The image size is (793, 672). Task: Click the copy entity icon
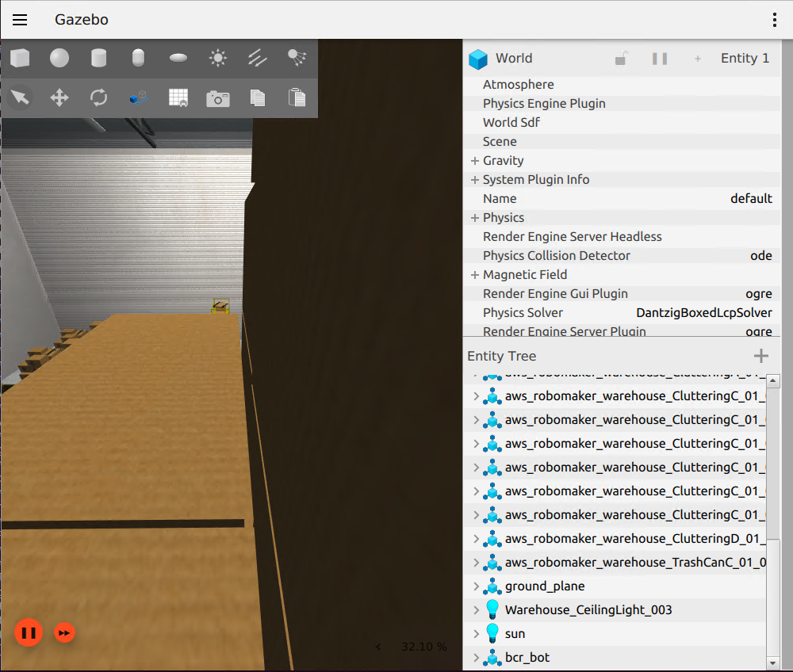point(258,97)
